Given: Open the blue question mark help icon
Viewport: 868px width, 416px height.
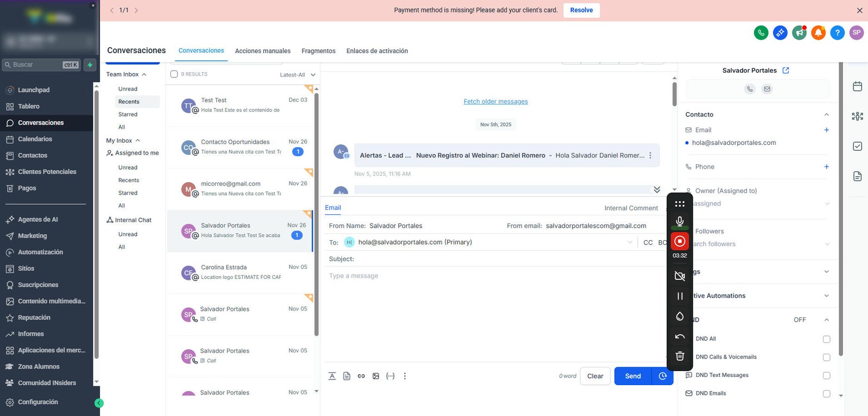Looking at the screenshot, I should tap(838, 33).
